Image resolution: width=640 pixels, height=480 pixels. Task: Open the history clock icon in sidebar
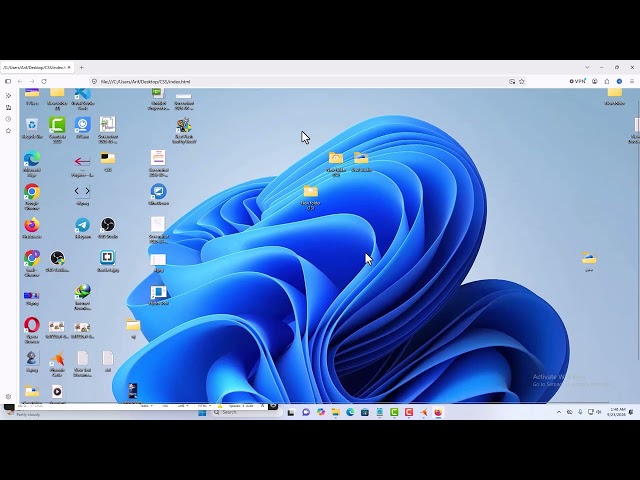click(9, 119)
